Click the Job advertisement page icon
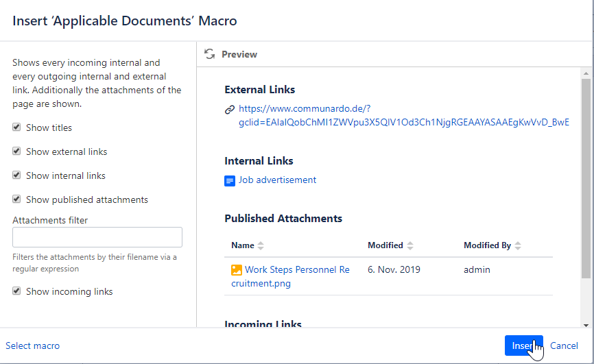 click(230, 181)
